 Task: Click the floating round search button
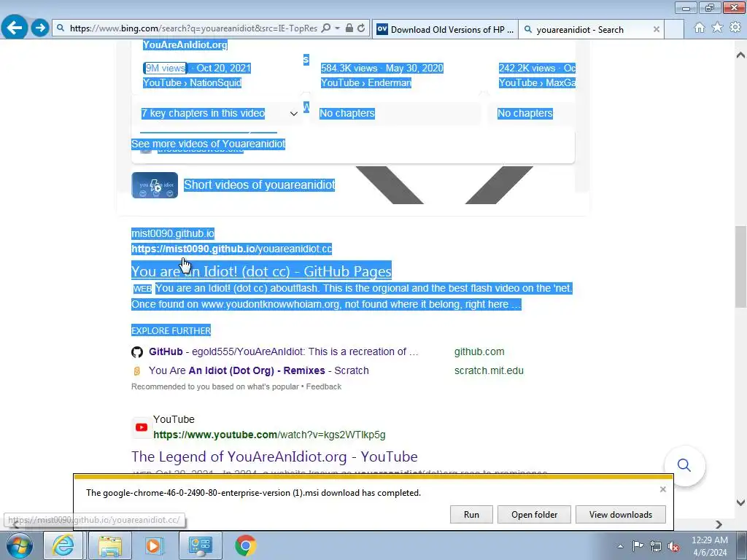684,465
